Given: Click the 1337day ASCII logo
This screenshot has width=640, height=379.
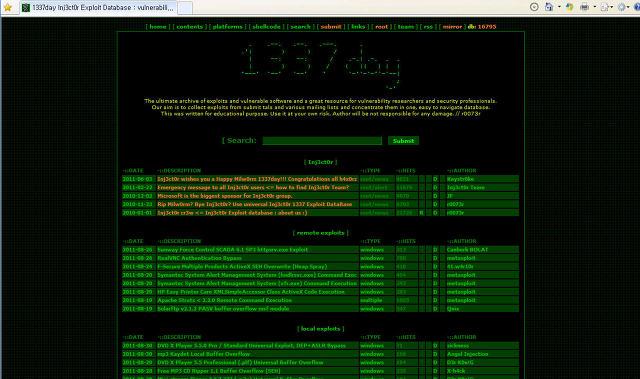Looking at the screenshot, I should coord(321,64).
